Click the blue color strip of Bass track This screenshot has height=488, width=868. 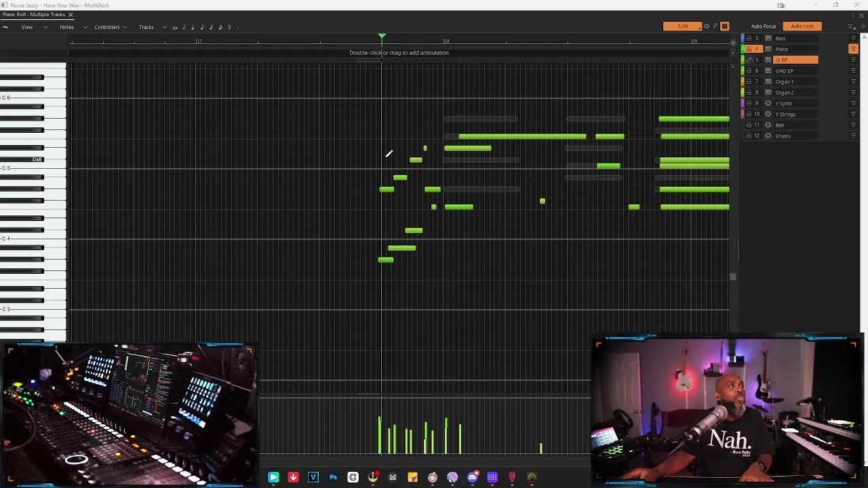pos(743,38)
